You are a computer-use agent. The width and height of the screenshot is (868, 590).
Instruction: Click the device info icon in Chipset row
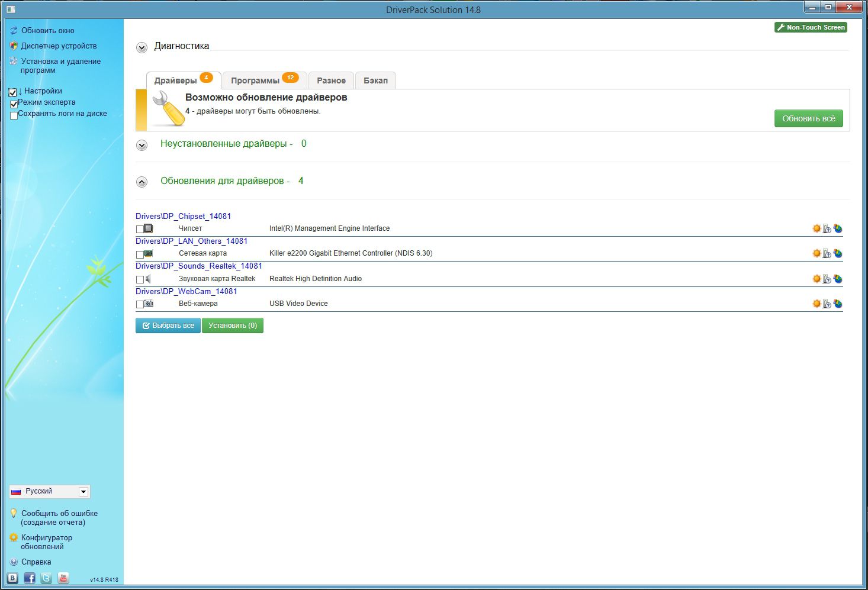click(827, 228)
